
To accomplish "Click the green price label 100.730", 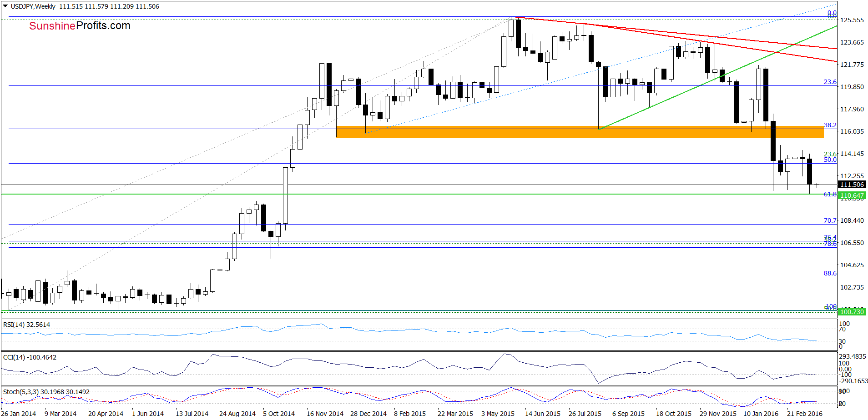I will (852, 311).
